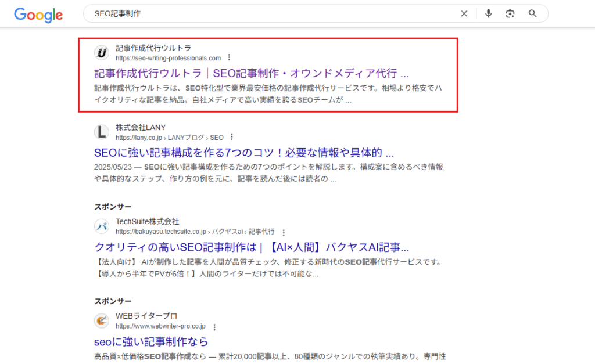Click the WEBライタープロ favicon

tap(102, 320)
